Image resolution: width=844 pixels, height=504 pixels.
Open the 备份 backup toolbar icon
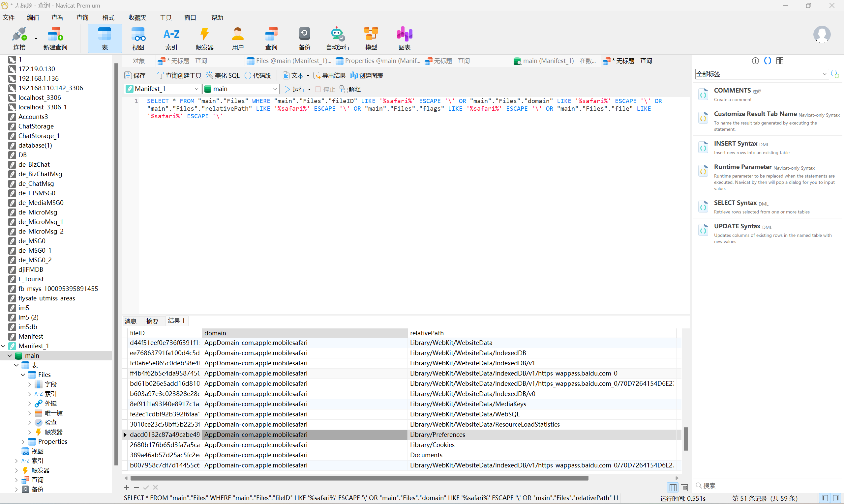(305, 39)
